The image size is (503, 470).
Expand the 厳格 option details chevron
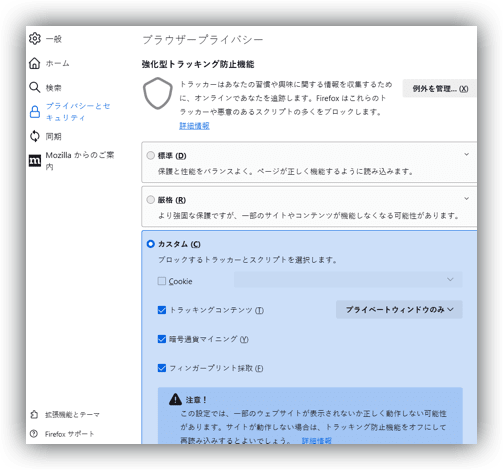[467, 199]
